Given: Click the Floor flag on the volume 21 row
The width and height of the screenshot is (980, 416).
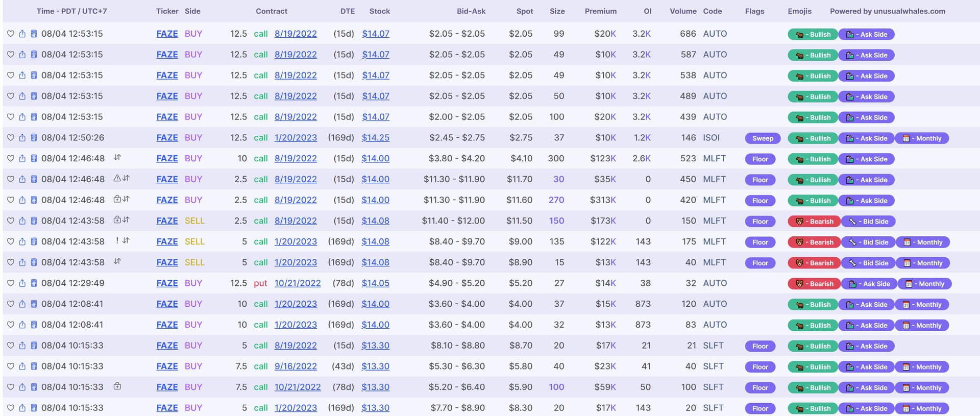Looking at the screenshot, I should pos(760,346).
